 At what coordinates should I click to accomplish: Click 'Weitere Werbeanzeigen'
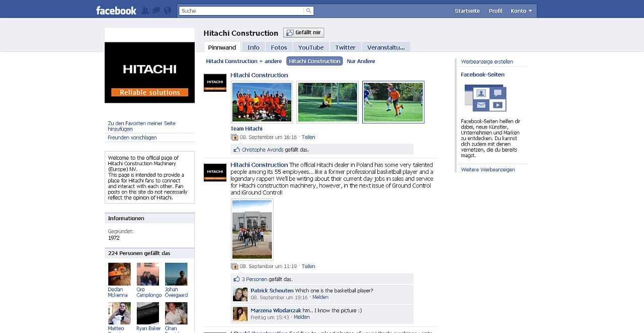click(x=488, y=169)
